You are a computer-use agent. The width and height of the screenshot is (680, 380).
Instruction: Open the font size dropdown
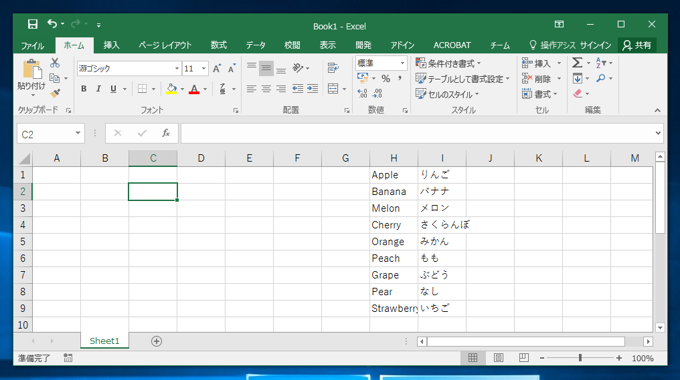click(203, 69)
